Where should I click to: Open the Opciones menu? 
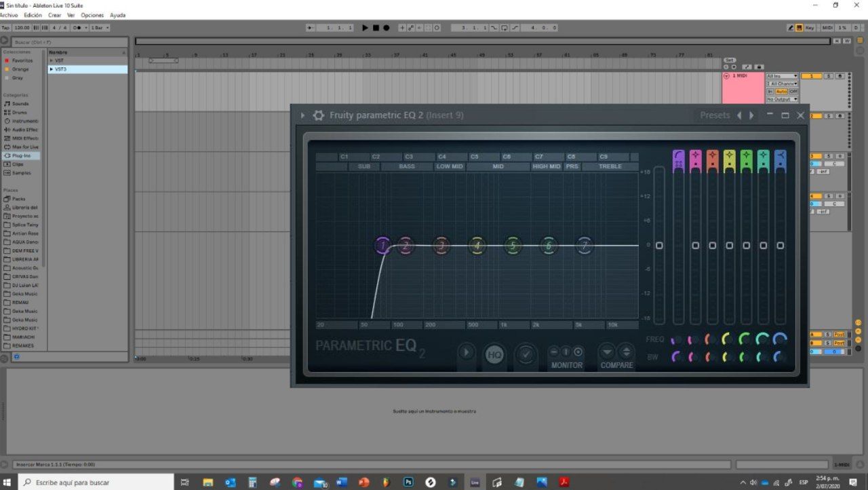pos(92,15)
